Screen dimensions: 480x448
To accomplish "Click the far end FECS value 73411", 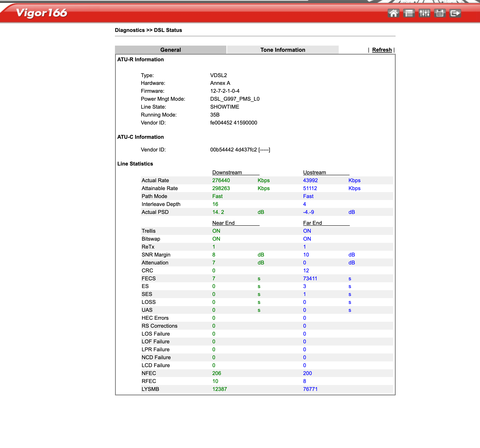I will 310,279.
